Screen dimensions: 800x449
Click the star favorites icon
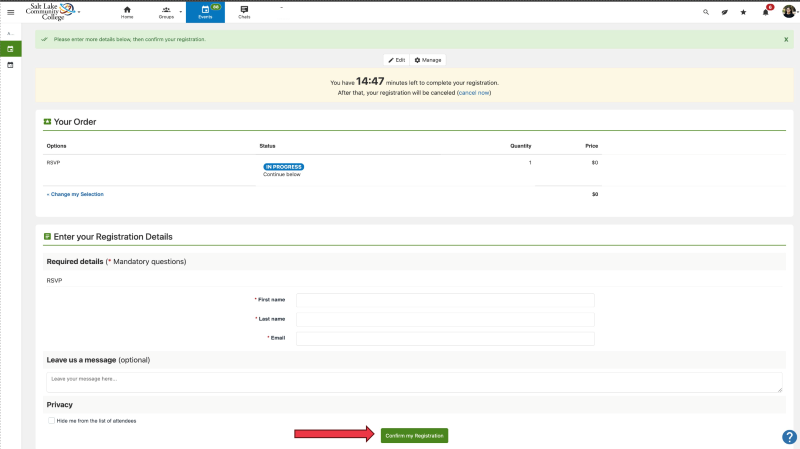(745, 12)
